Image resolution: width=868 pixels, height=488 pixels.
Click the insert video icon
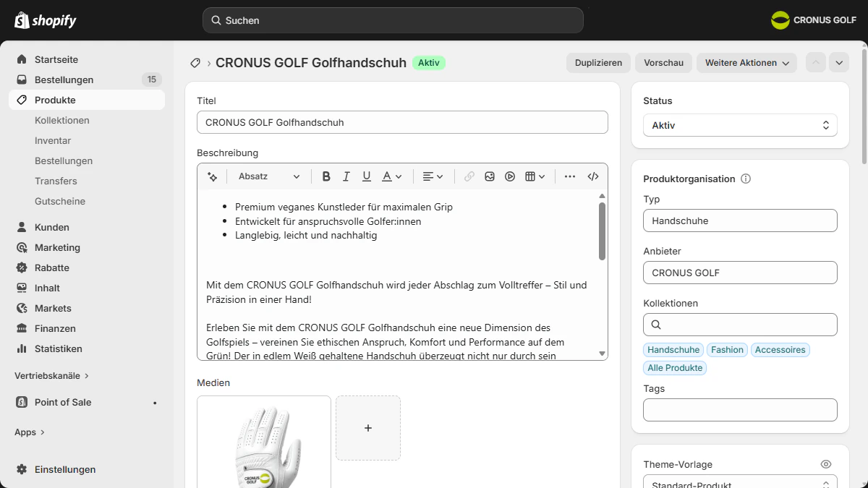510,176
